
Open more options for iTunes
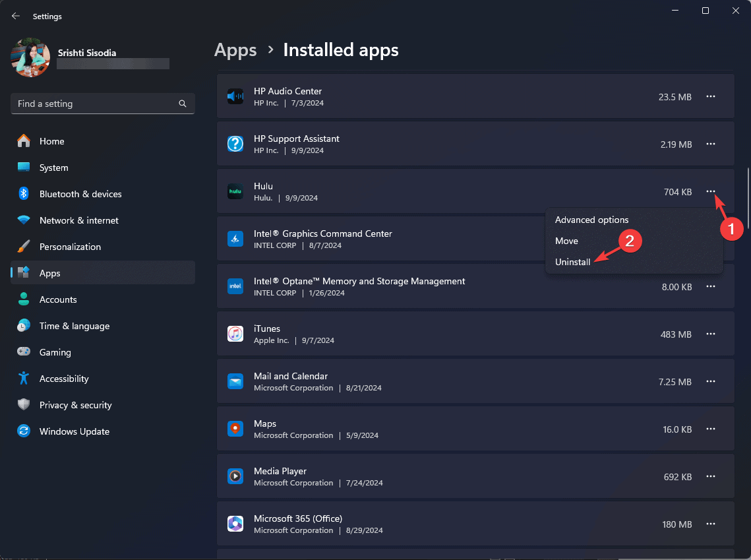tap(711, 333)
